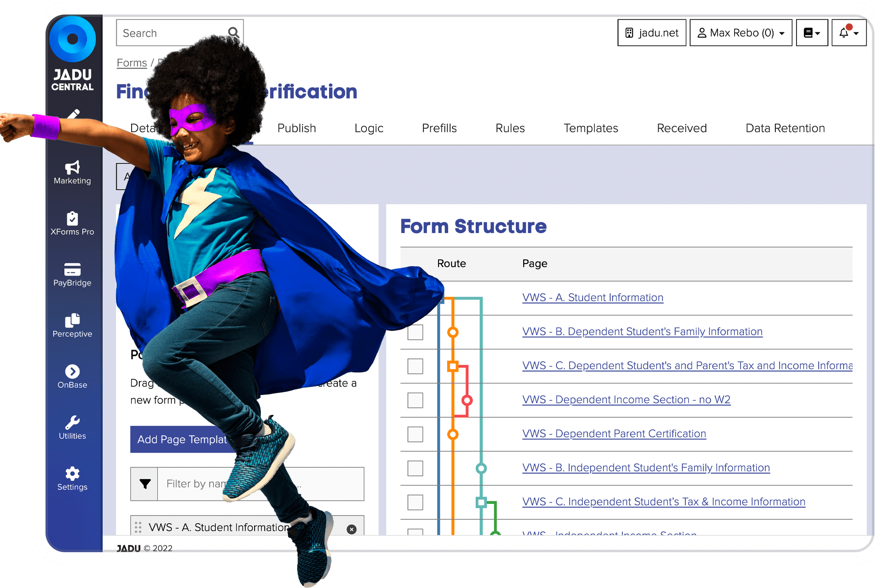Expand the notifications bell dropdown
889x588 pixels.
click(849, 32)
